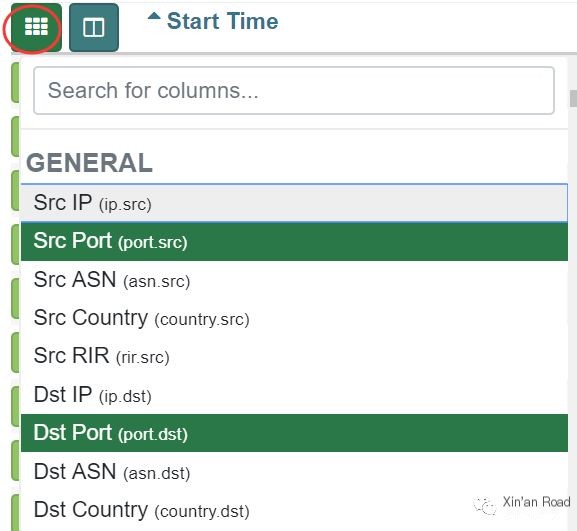Image resolution: width=577 pixels, height=531 pixels.
Task: Click the Xin'an Road watermark logo
Action: 485,506
